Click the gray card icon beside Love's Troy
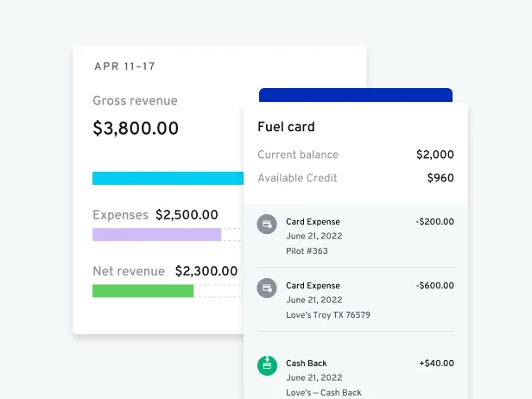 [x=267, y=288]
